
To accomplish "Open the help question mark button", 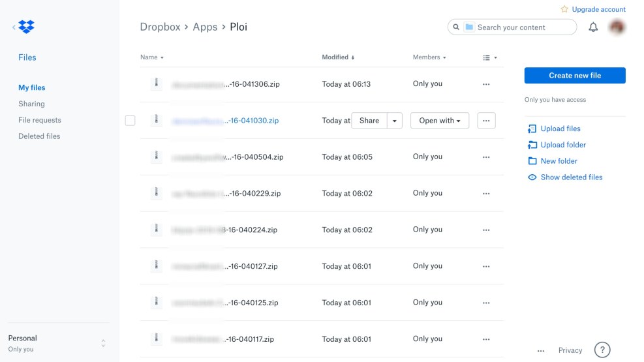I will tap(602, 350).
